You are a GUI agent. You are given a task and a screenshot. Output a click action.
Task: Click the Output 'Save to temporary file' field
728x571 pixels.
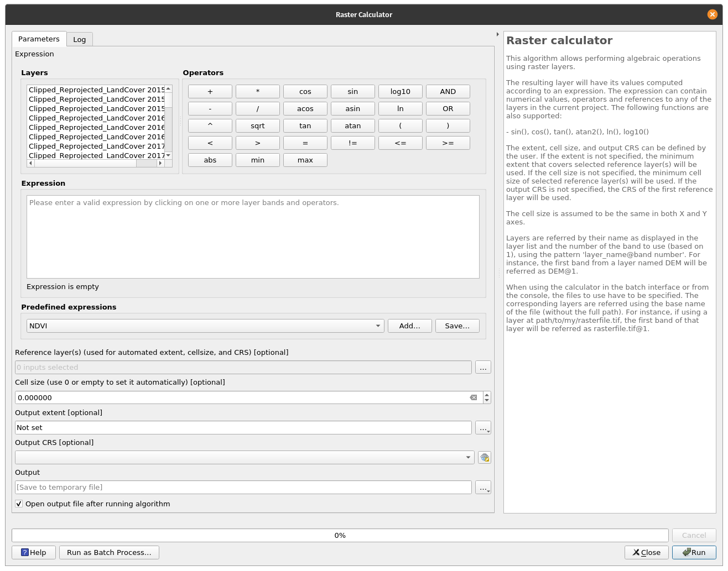coord(243,488)
